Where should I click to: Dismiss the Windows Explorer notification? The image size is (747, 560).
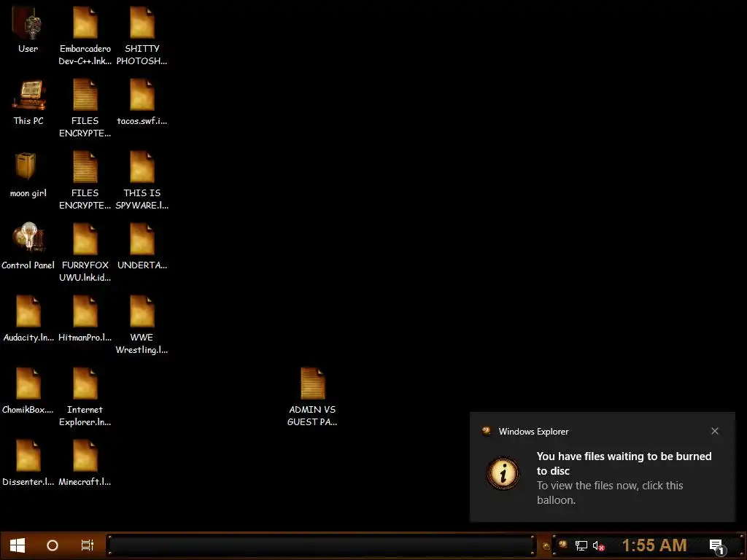[x=715, y=431]
